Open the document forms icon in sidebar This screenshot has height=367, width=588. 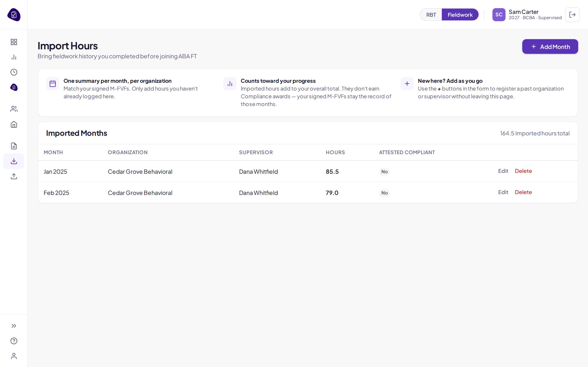14,146
